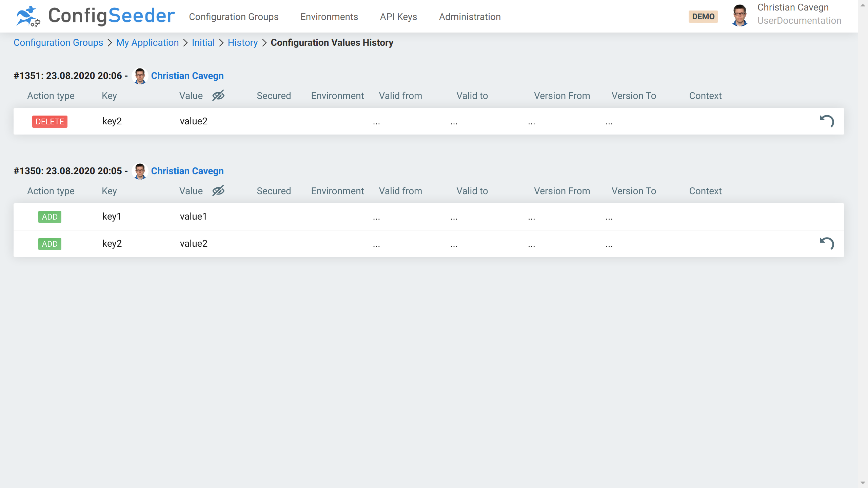868x488 pixels.
Task: Toggle value visibility eye in #1351 table
Action: pyautogui.click(x=218, y=96)
